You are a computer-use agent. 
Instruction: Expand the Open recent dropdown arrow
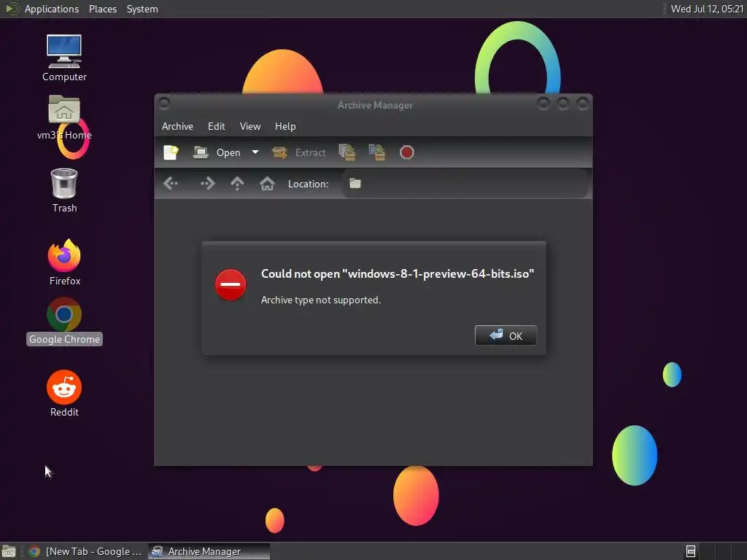coord(255,152)
